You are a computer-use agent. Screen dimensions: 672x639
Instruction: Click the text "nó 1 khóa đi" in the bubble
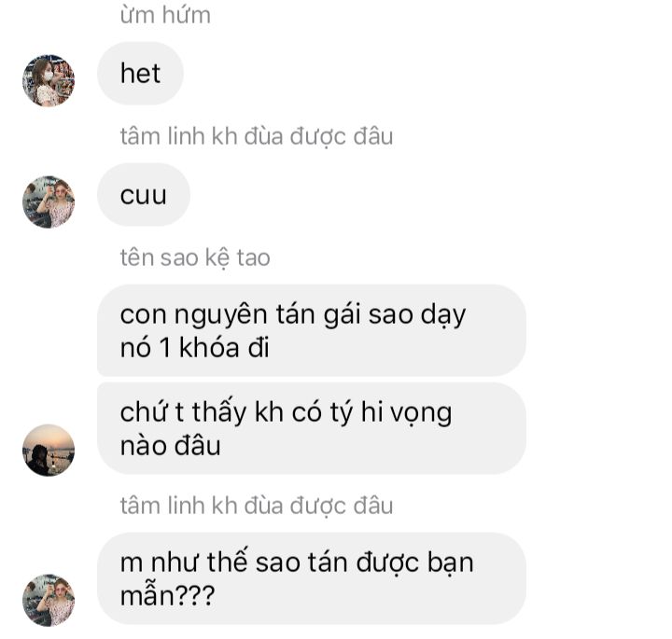194,347
